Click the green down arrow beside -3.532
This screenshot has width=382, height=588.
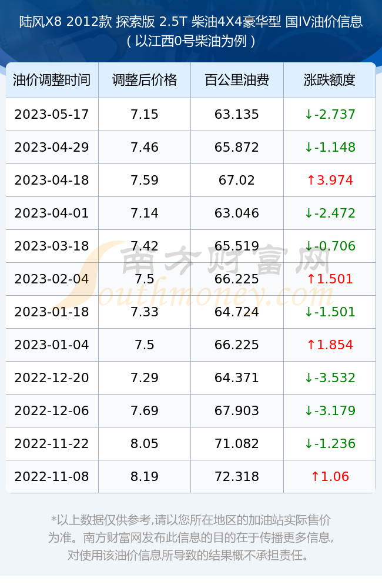tap(309, 377)
